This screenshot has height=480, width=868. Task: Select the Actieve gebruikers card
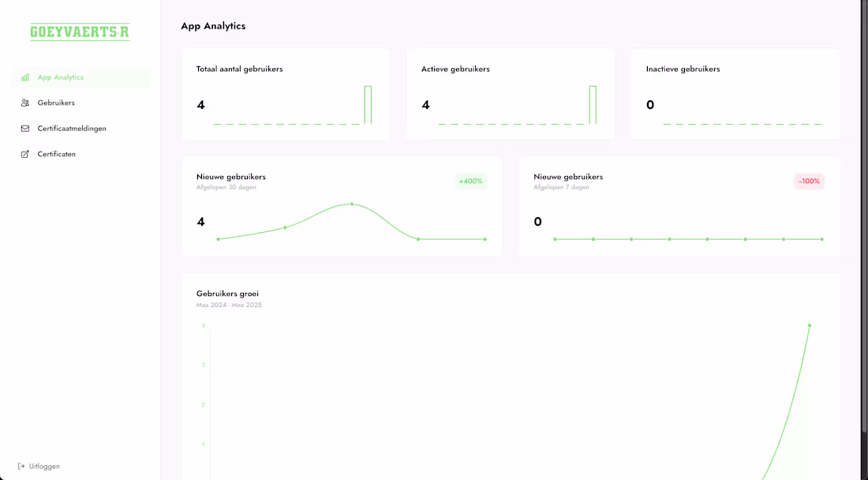[510, 93]
